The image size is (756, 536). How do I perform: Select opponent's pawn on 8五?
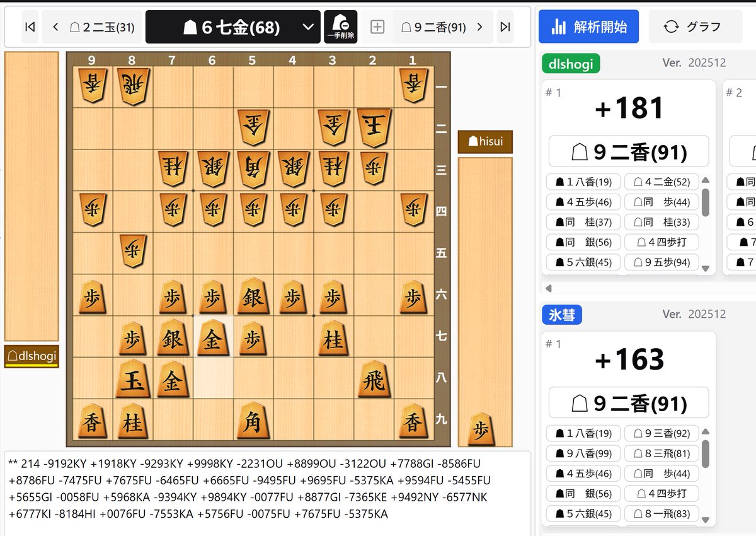click(132, 252)
